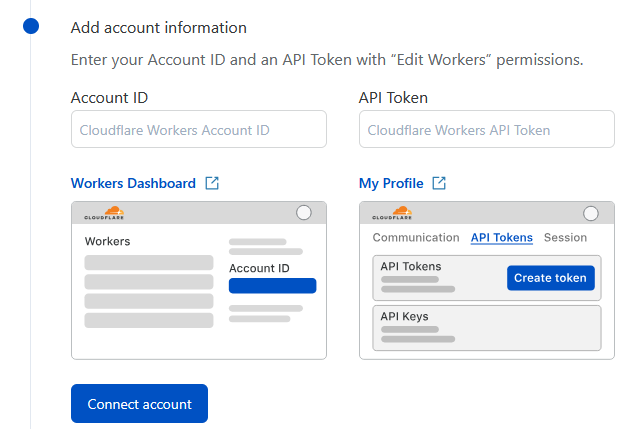640x429 pixels.
Task: Open the My Profile link
Action: [x=391, y=183]
